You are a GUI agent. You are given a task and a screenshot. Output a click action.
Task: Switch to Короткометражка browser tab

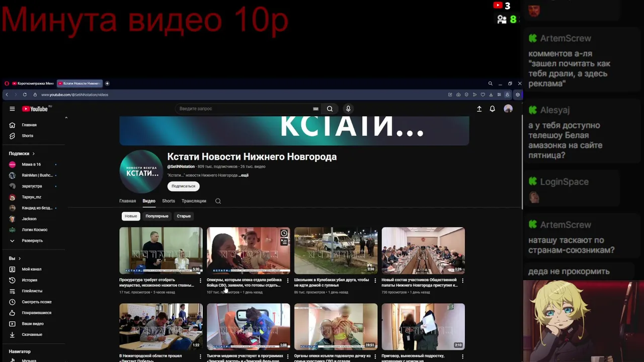point(33,83)
